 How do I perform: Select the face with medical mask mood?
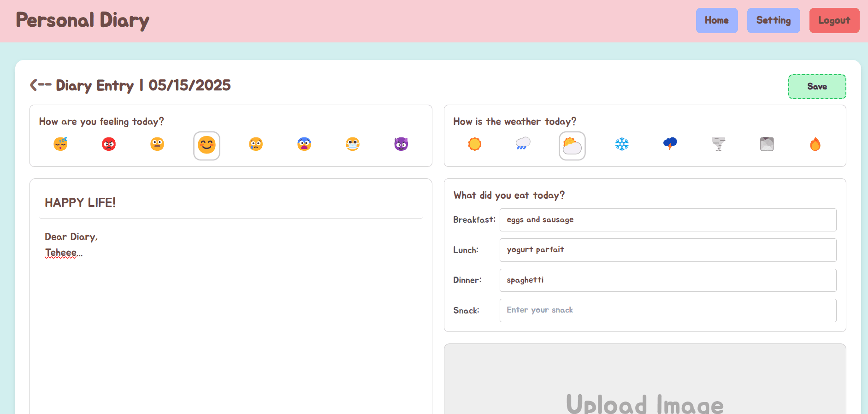pos(353,144)
